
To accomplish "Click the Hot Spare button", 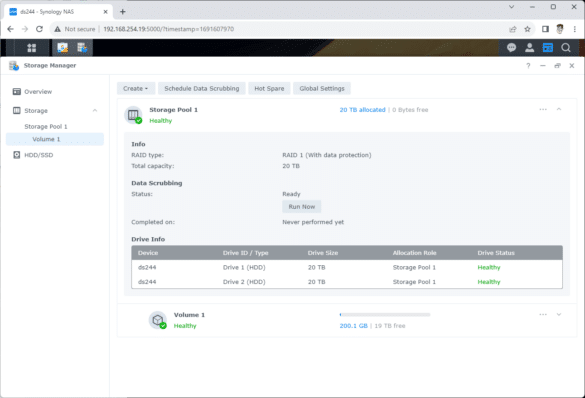I will pos(269,88).
